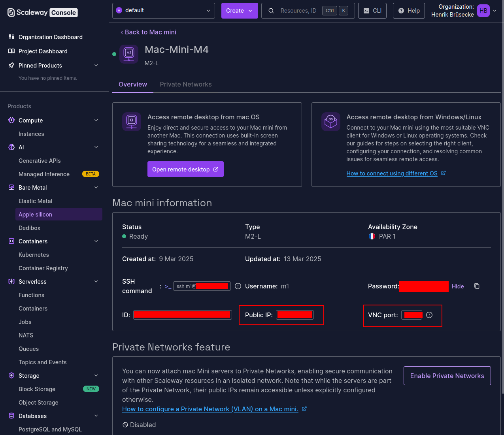Collapse the Pinned Products section
The height and width of the screenshot is (435, 504).
pyautogui.click(x=96, y=66)
